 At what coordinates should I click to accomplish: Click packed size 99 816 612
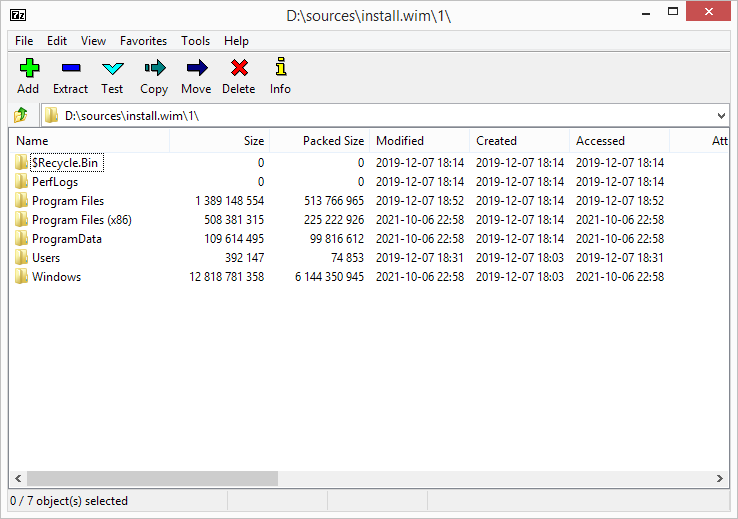pyautogui.click(x=337, y=239)
